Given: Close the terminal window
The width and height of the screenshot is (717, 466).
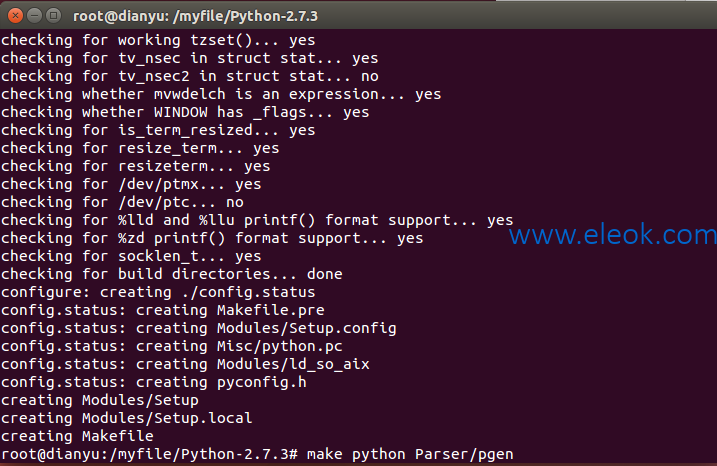Looking at the screenshot, I should pos(15,16).
